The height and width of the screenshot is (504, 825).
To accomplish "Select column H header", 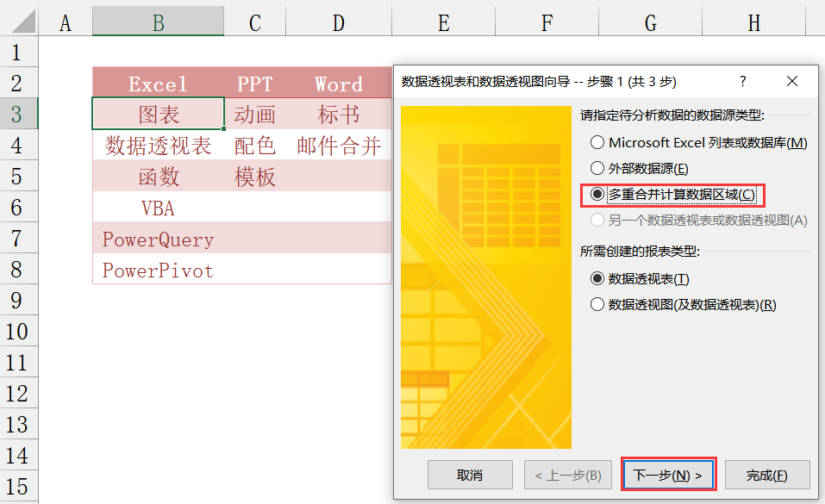I will (754, 22).
